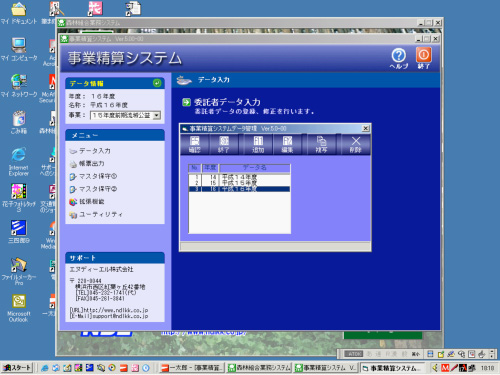Open the 花子フォトレタッチ3 desktop icon

[x=19, y=198]
